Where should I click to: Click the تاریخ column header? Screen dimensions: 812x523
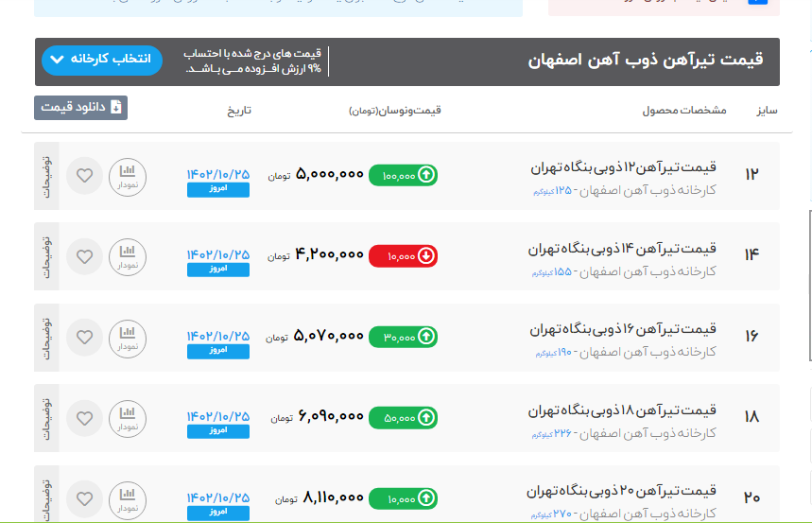(239, 111)
